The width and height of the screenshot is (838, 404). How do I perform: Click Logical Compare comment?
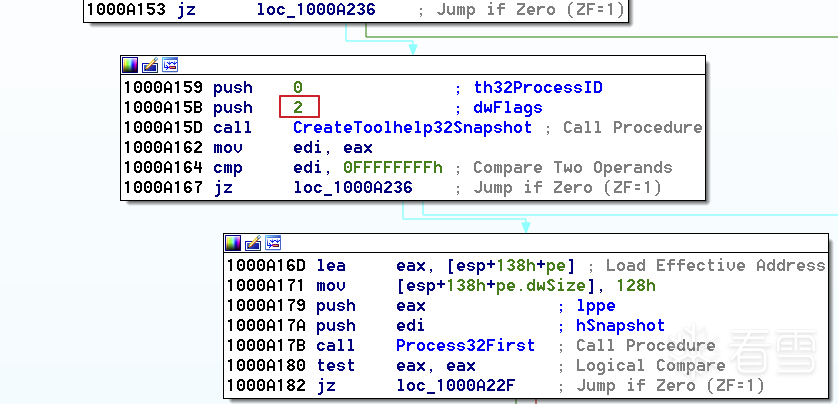[x=650, y=366]
